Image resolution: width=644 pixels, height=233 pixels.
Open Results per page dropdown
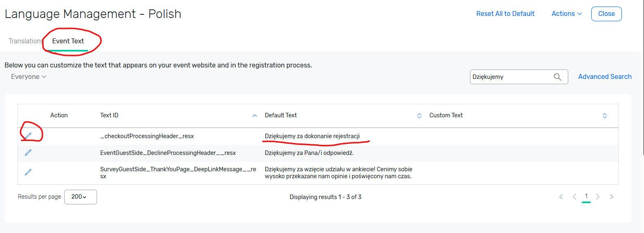click(80, 197)
